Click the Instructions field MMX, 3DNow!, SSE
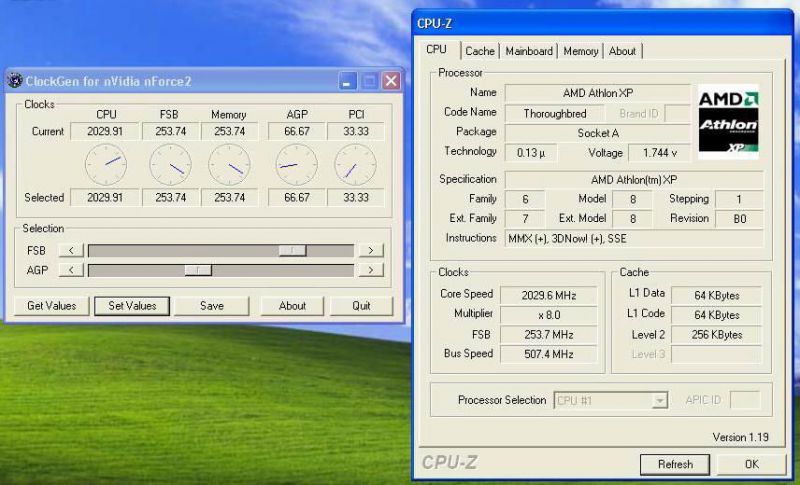This screenshot has width=800, height=485. (634, 238)
